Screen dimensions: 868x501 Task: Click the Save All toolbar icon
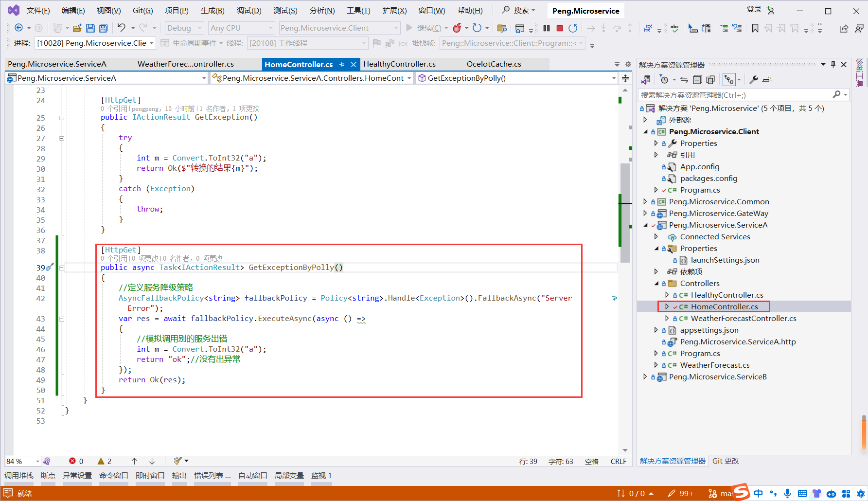coord(103,28)
